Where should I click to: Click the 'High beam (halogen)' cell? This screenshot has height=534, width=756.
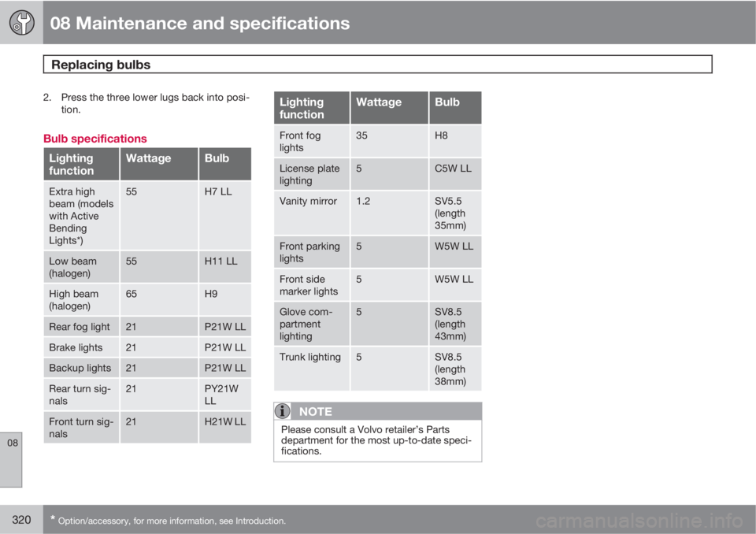(81, 299)
